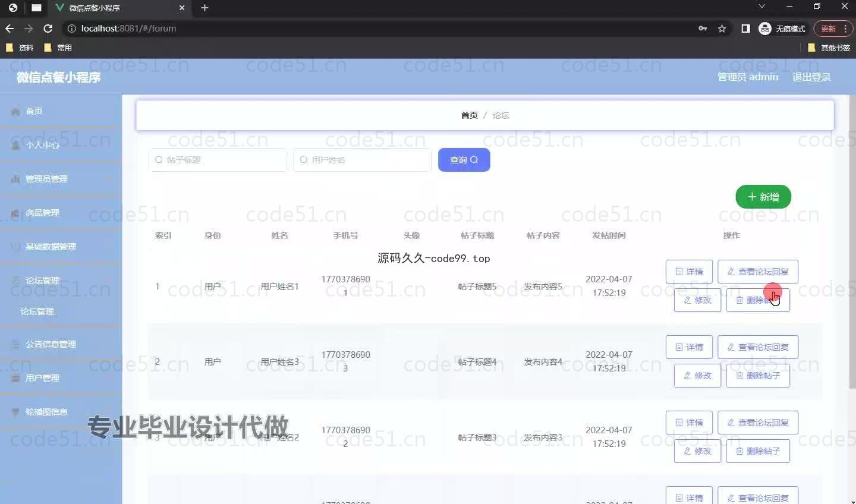Select the 论坛管理 submenu item
This screenshot has height=504, width=856.
(x=61, y=311)
